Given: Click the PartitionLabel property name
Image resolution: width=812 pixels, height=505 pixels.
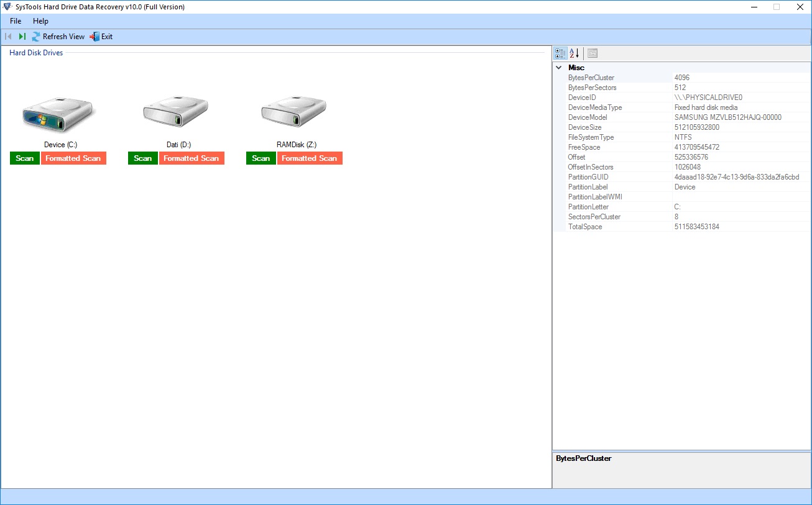Looking at the screenshot, I should click(588, 187).
